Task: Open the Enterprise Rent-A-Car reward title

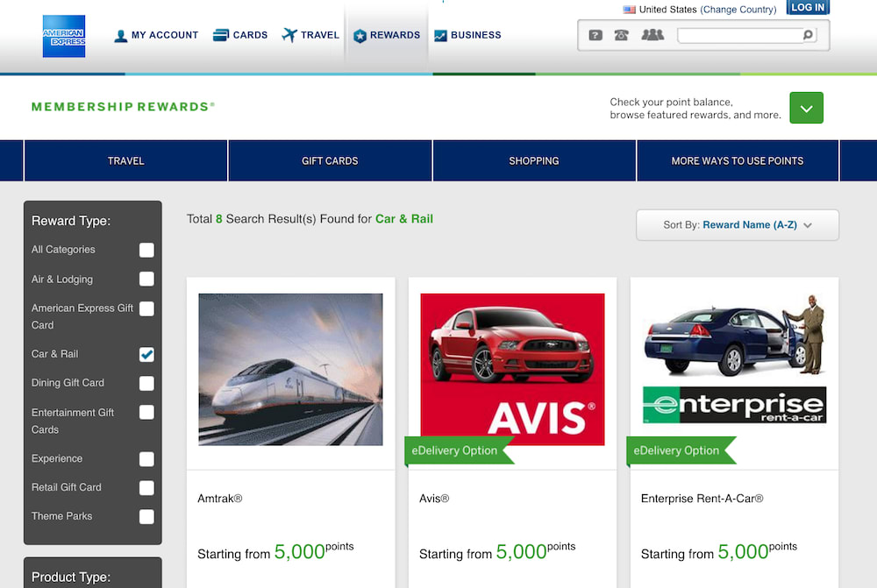Action: tap(702, 499)
